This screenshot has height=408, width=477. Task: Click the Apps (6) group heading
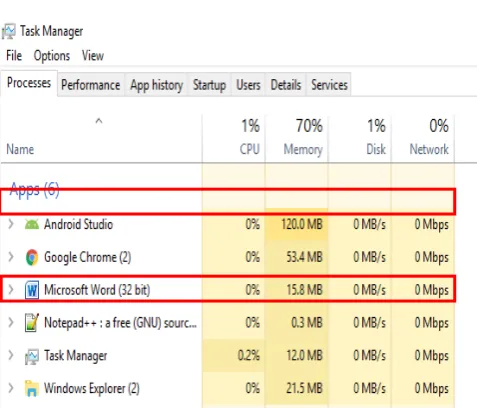point(35,189)
